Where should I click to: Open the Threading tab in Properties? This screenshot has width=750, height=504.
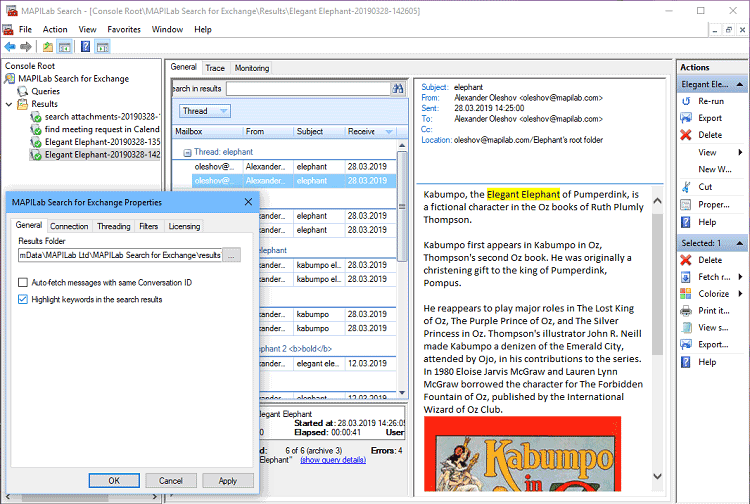click(113, 226)
